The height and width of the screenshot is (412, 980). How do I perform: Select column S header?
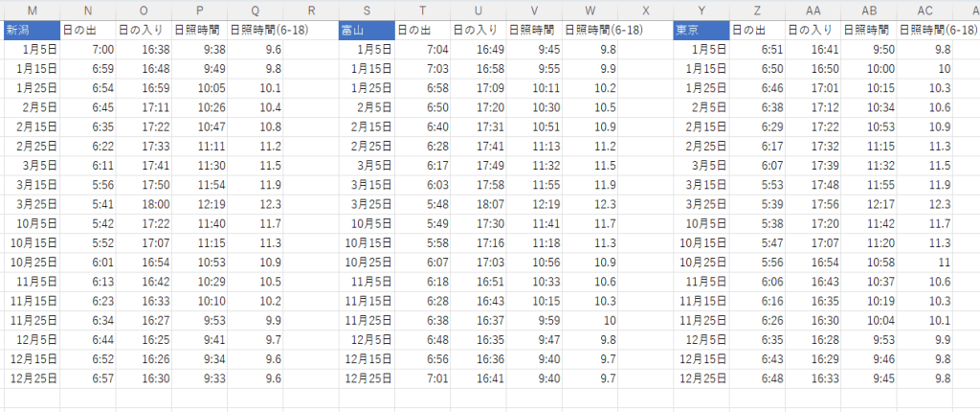coord(367,10)
